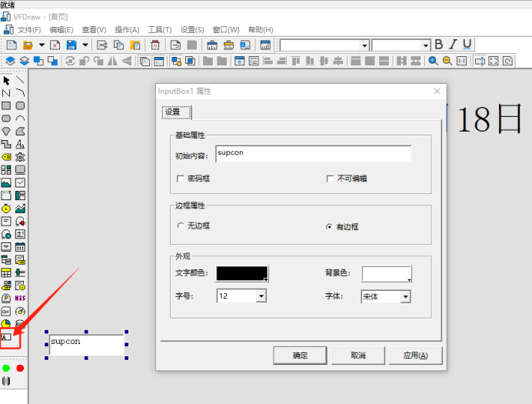The width and height of the screenshot is (532, 404).
Task: Open the 查看(V) menu
Action: click(x=94, y=30)
